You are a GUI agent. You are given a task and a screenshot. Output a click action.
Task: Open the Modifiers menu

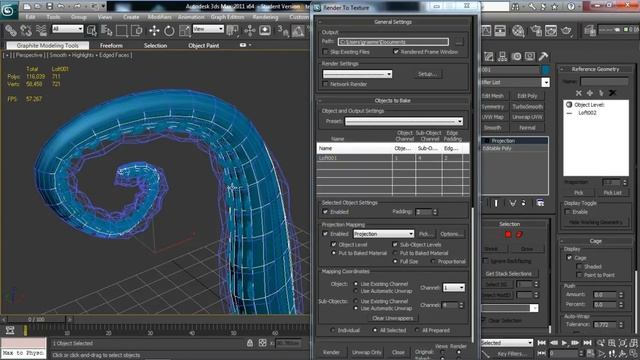click(x=159, y=17)
